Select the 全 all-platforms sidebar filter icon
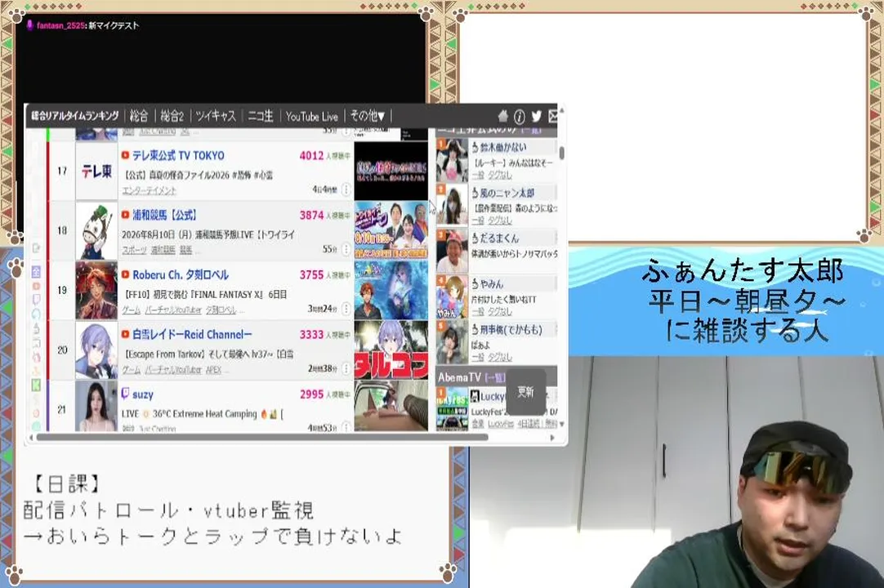Viewport: 884px width, 588px height. 36,272
